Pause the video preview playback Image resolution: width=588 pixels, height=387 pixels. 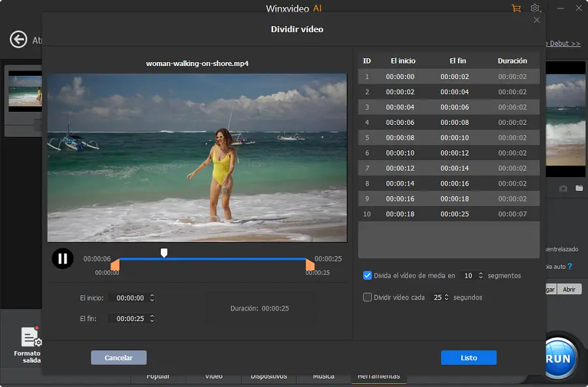pos(63,258)
